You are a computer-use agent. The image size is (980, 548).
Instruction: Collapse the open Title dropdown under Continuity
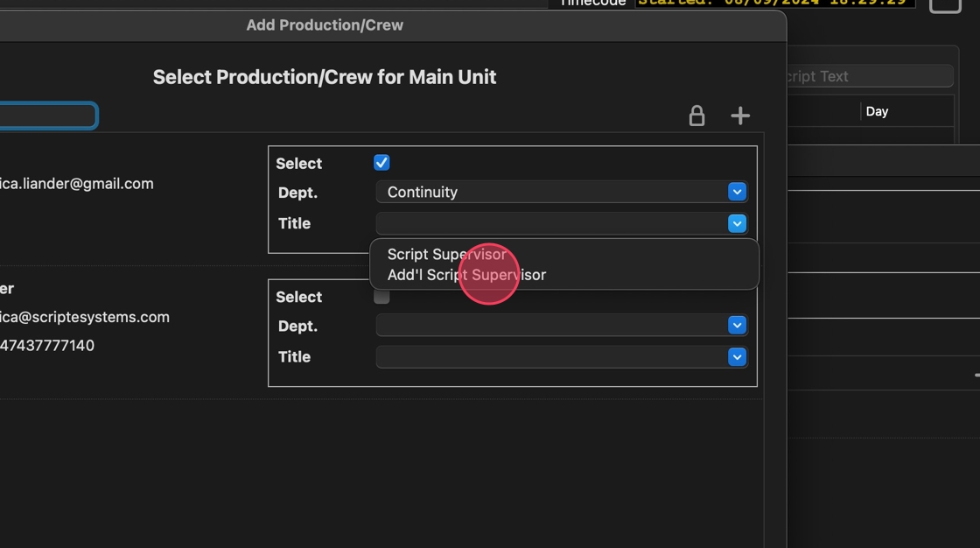[737, 223]
